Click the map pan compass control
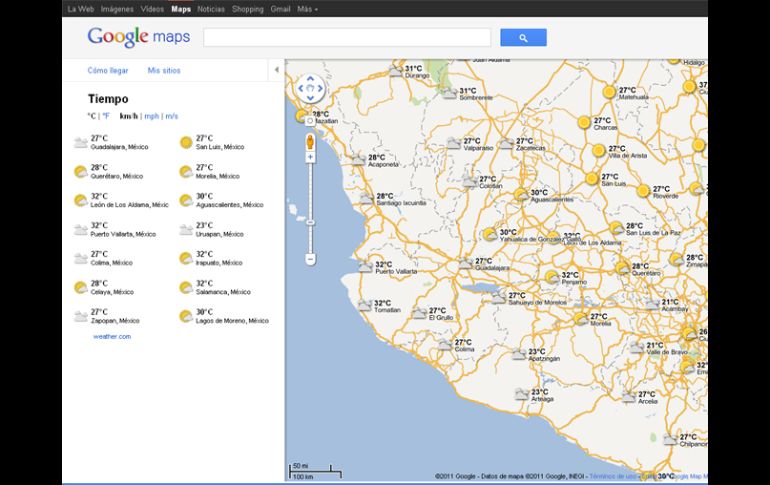Viewport: 770px width, 485px height. 310,89
